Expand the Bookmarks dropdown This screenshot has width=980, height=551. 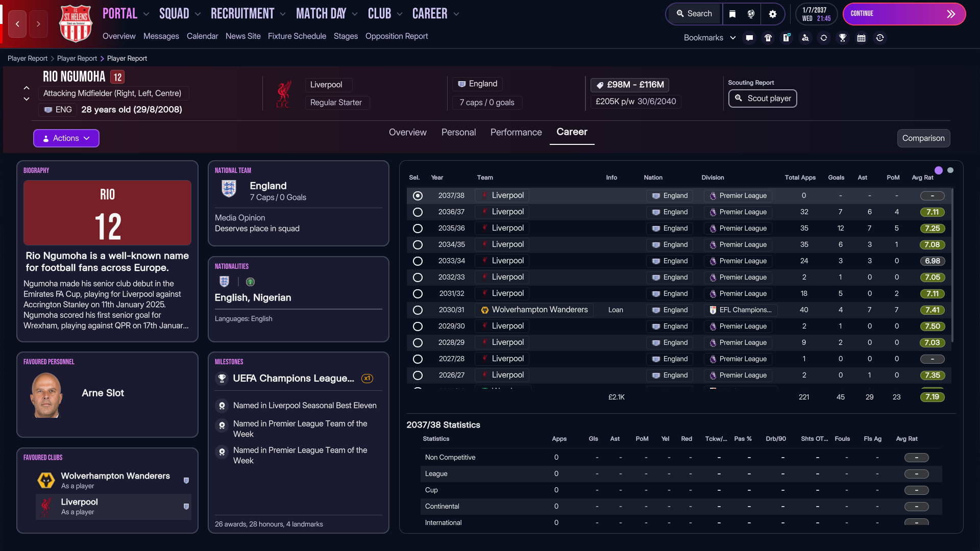709,38
